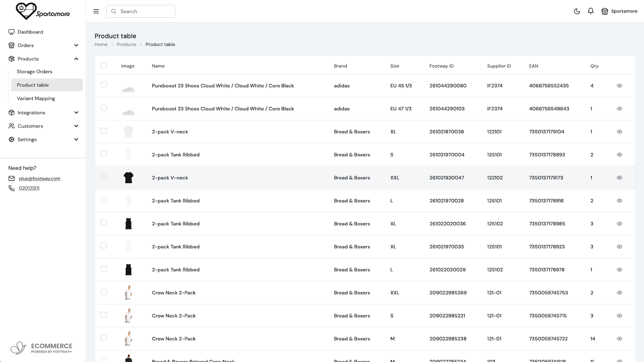The height and width of the screenshot is (362, 644).
Task: Go to Products breadcrumb link
Action: click(x=126, y=45)
